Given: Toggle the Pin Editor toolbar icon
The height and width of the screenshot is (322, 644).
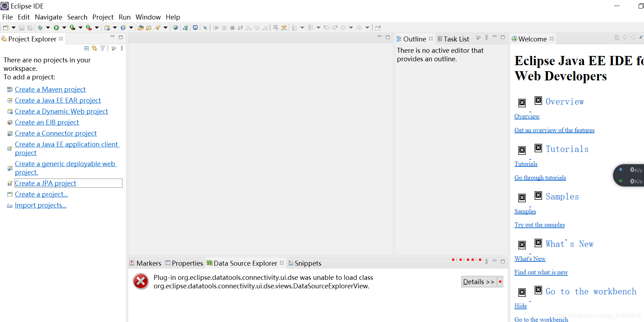Looking at the screenshot, I should pos(378,28).
